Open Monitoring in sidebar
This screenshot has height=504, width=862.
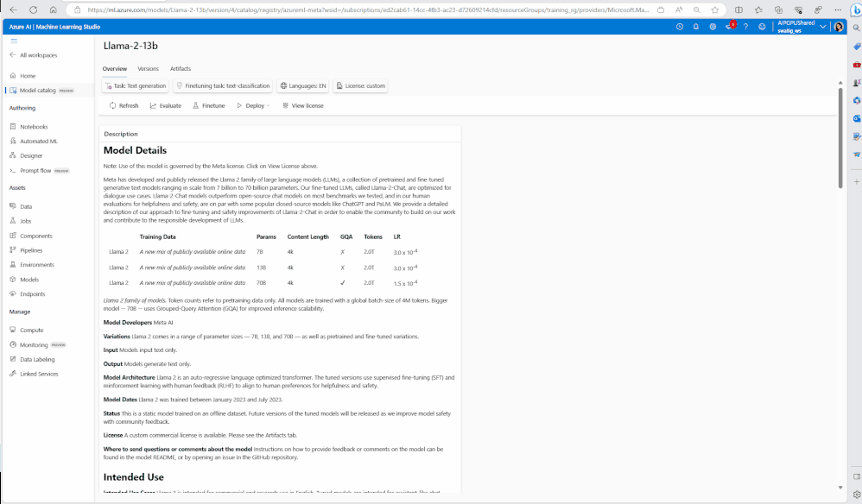39,345
